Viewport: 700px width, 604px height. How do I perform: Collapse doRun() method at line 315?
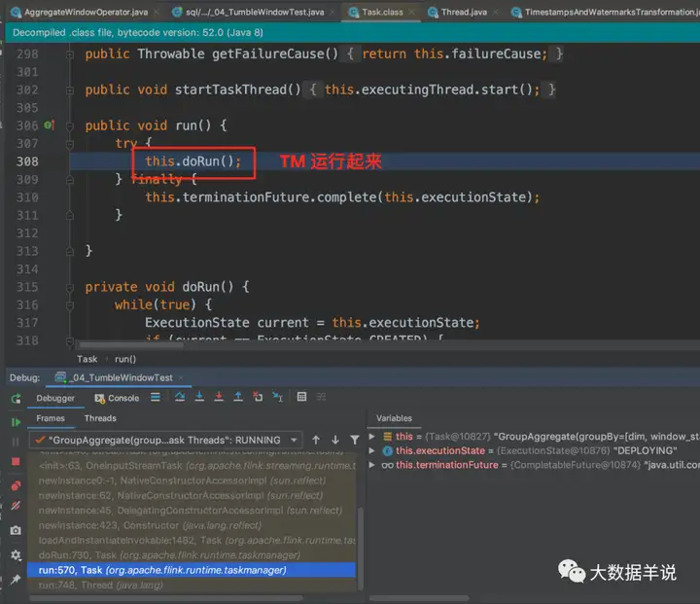pos(70,287)
